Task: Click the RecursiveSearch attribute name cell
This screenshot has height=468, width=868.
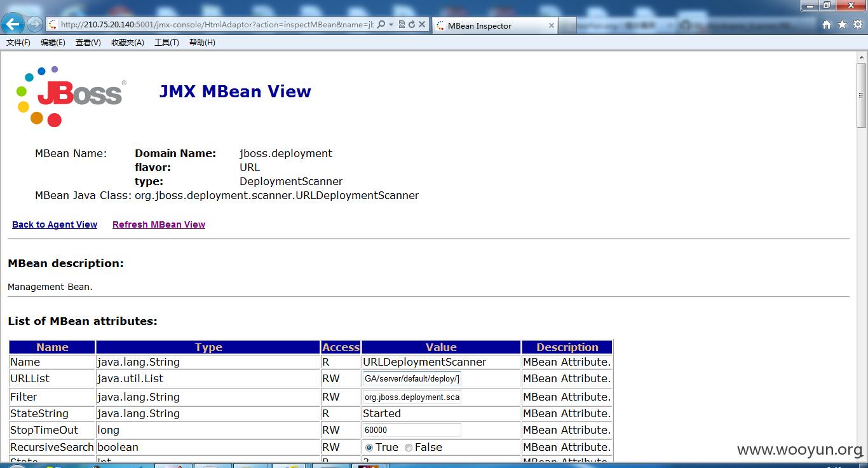Action: pyautogui.click(x=52, y=447)
